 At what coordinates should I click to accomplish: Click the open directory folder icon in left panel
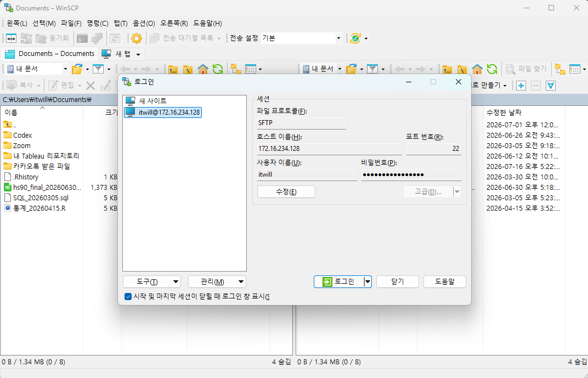tap(77, 69)
